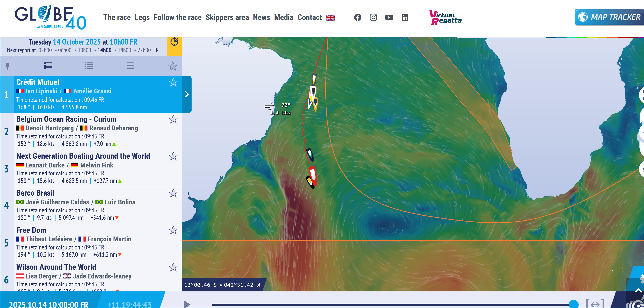This screenshot has height=308, width=644.
Task: Click the timeline slider handle
Action: pyautogui.click(x=573, y=304)
